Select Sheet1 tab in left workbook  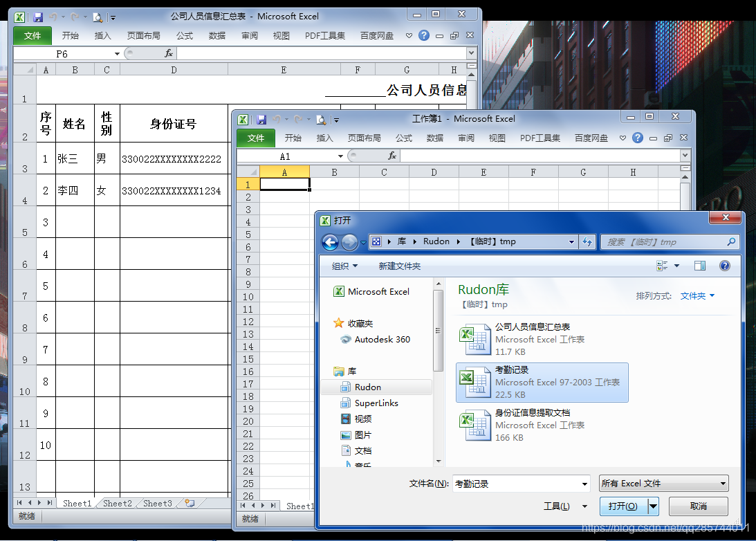(77, 504)
